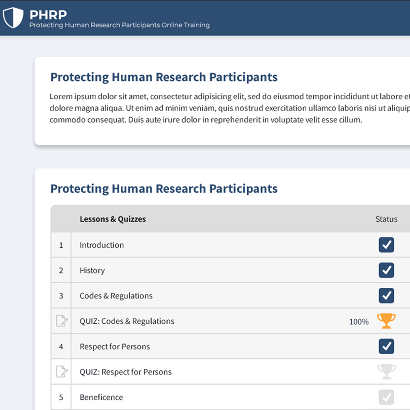Image resolution: width=410 pixels, height=410 pixels.
Task: Click the PHRP shield logo
Action: coord(13,18)
